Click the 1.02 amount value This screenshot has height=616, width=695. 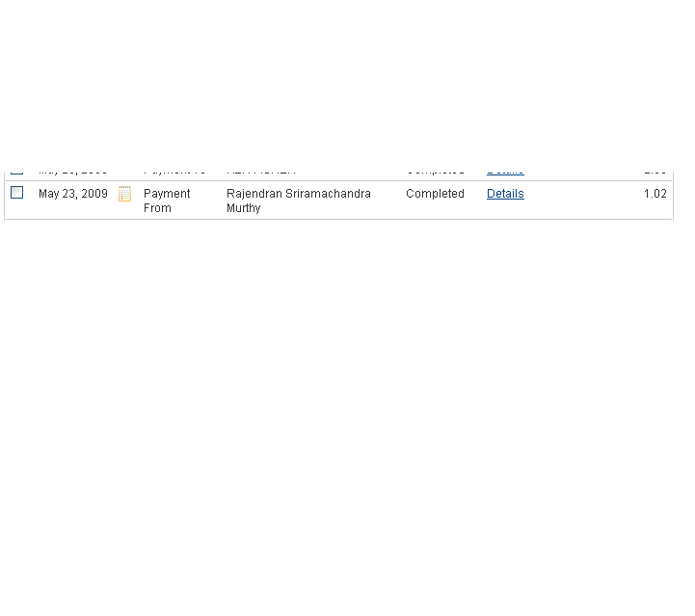(x=655, y=194)
